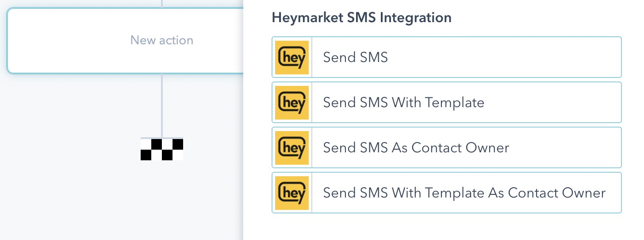The width and height of the screenshot is (644, 240).
Task: Click the Heymarket logo beside Send SMS
Action: coord(292,57)
